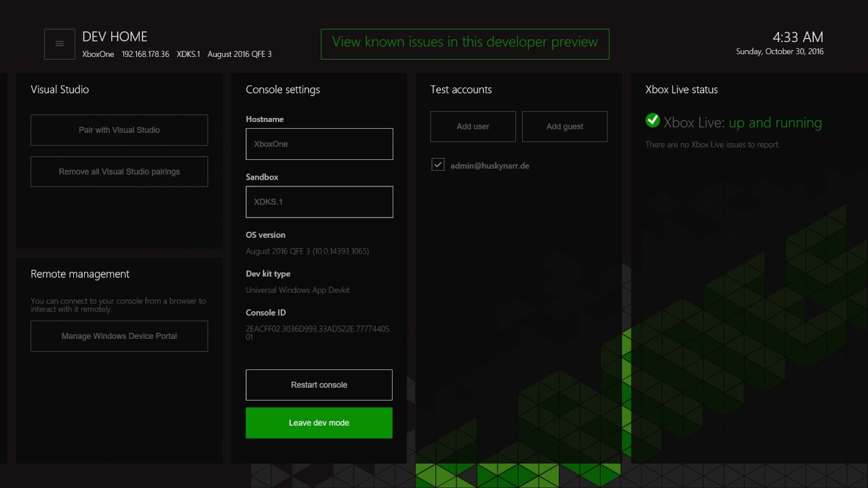Image resolution: width=868 pixels, height=488 pixels.
Task: Click the green Xbox Live status checkmark icon
Action: (652, 120)
